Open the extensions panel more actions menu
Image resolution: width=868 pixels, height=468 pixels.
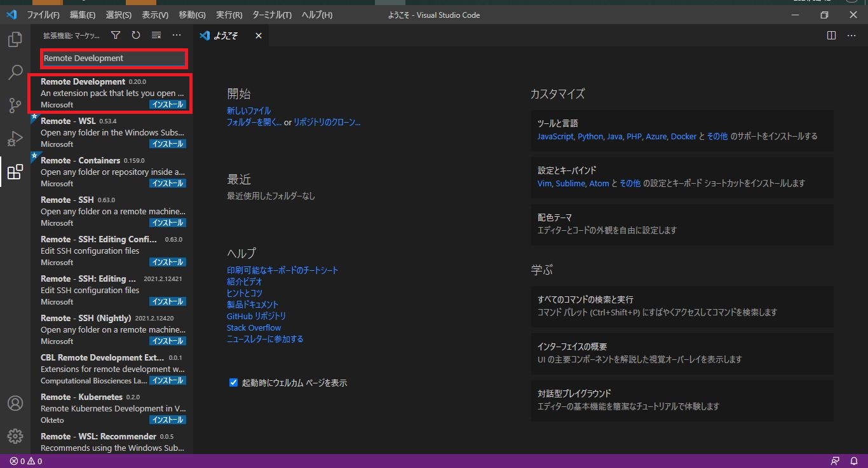click(x=176, y=36)
